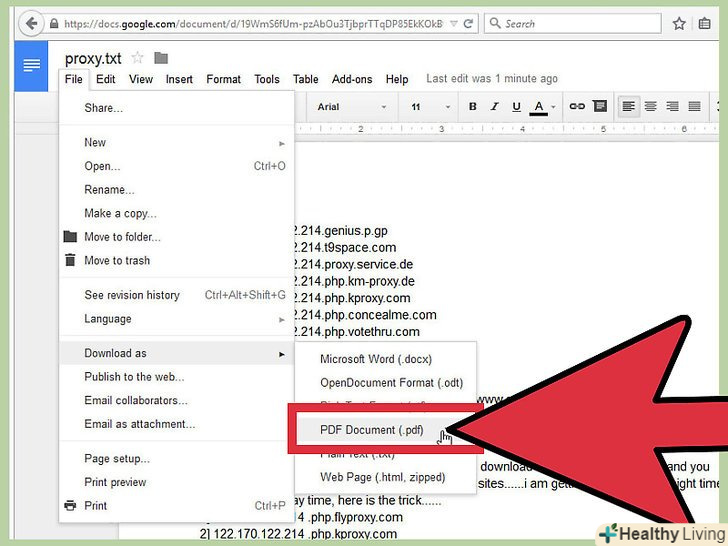Select Rename... in the File menu
The width and height of the screenshot is (728, 546).
click(176, 190)
